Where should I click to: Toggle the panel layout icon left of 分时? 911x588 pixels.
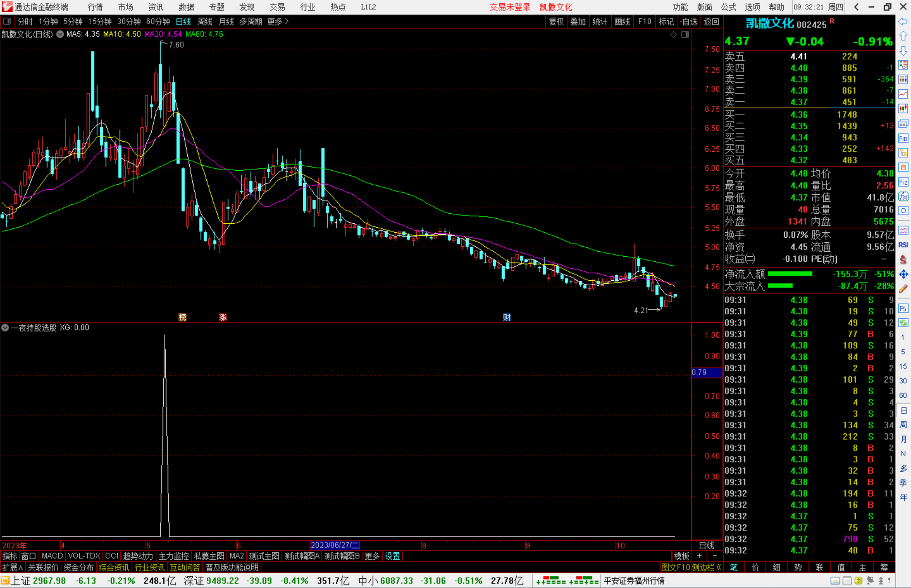tap(7, 21)
